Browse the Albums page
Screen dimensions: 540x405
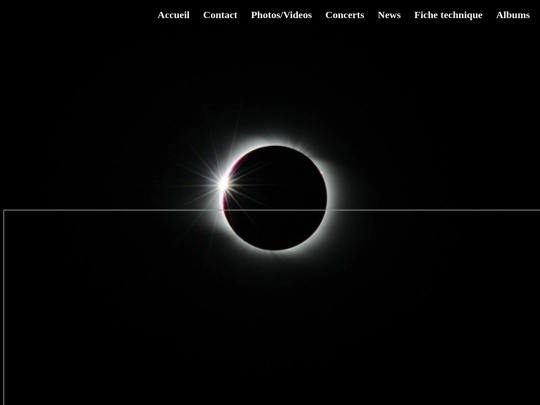[x=513, y=15]
